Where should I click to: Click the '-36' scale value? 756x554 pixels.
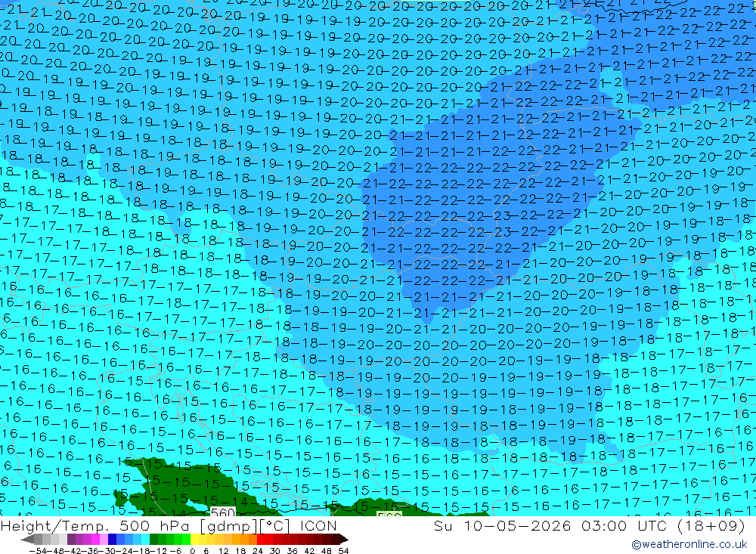coord(90,551)
